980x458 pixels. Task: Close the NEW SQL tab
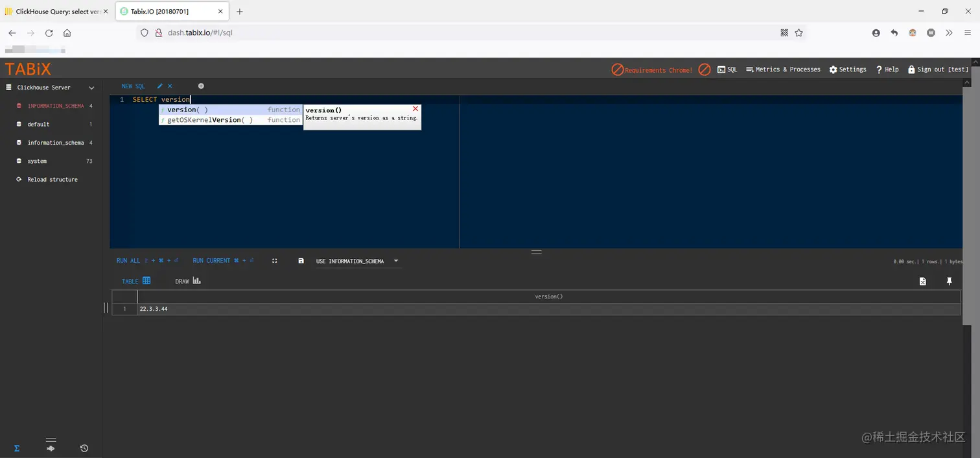click(x=170, y=86)
